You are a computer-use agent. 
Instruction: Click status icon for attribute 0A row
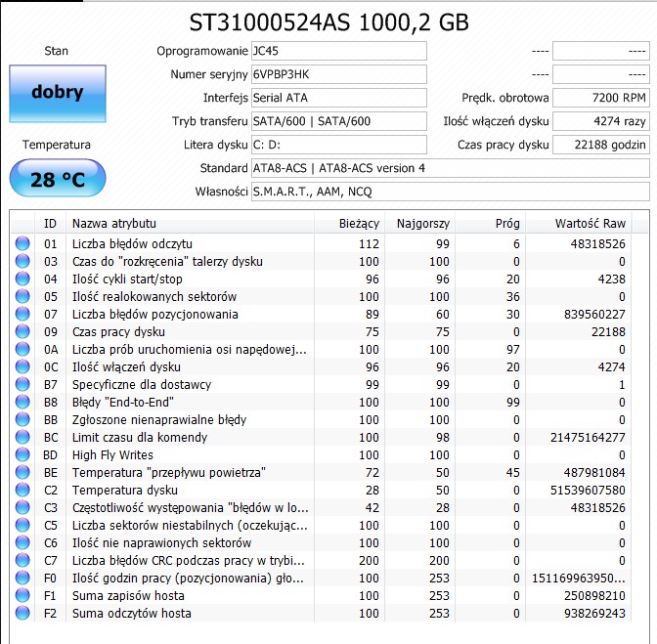(22, 349)
